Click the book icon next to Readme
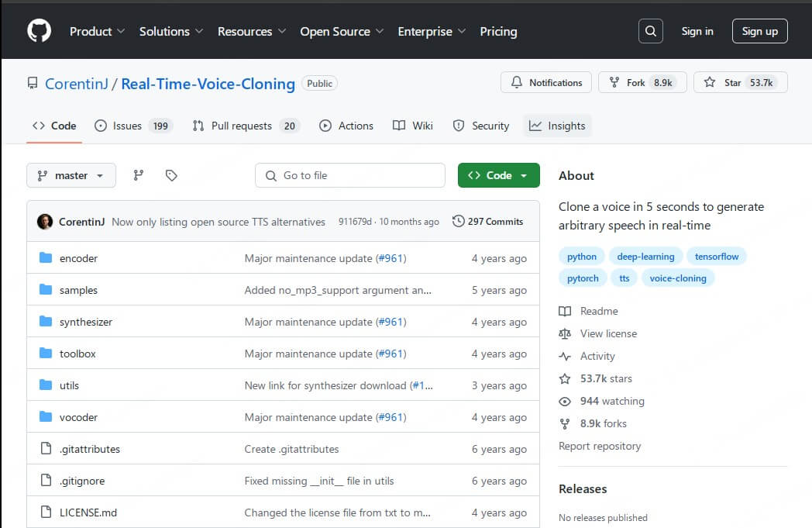This screenshot has height=528, width=812. (565, 311)
